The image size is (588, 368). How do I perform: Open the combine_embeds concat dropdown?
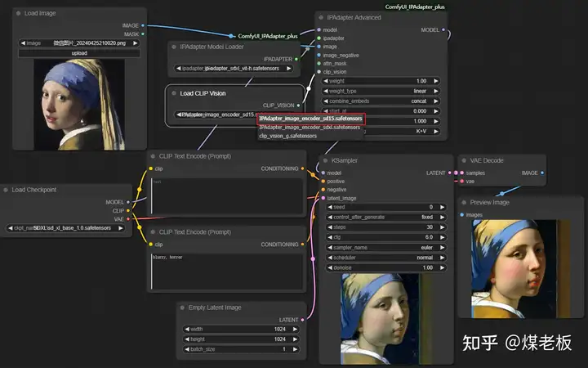pos(381,101)
